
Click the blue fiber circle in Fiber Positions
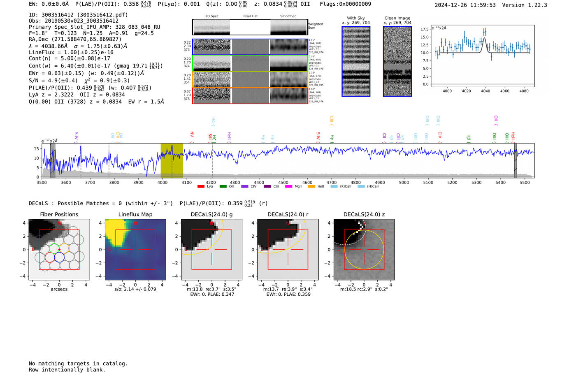point(59,257)
